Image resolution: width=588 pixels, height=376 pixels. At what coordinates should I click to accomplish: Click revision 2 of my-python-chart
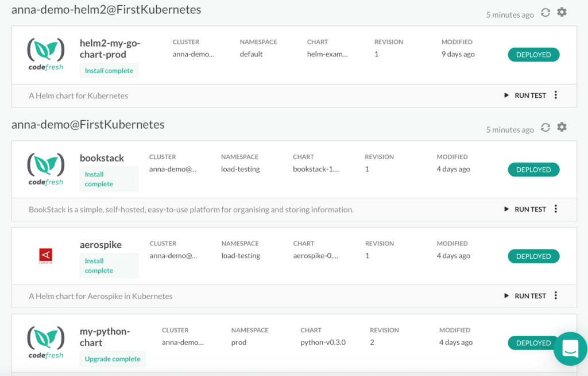point(372,343)
